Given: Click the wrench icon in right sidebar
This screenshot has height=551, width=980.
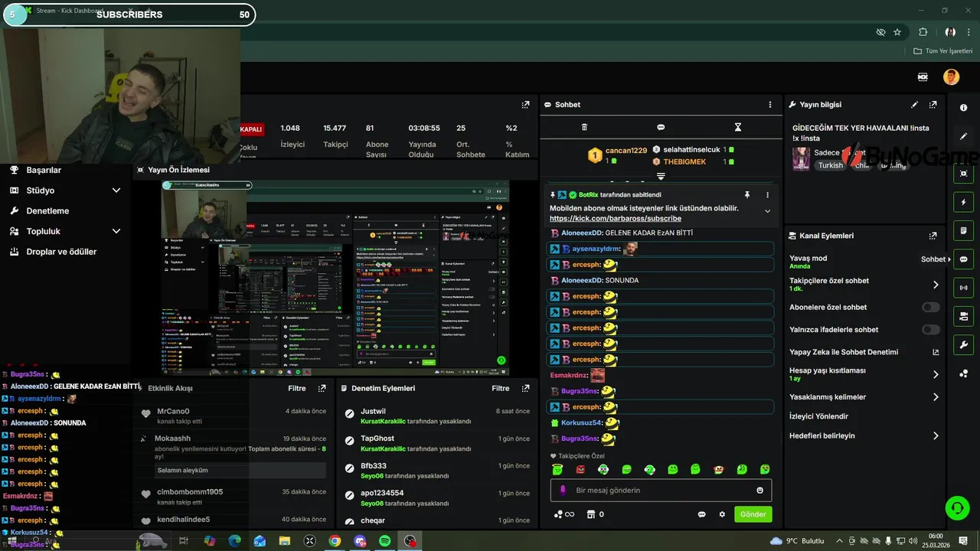Looking at the screenshot, I should [x=963, y=345].
